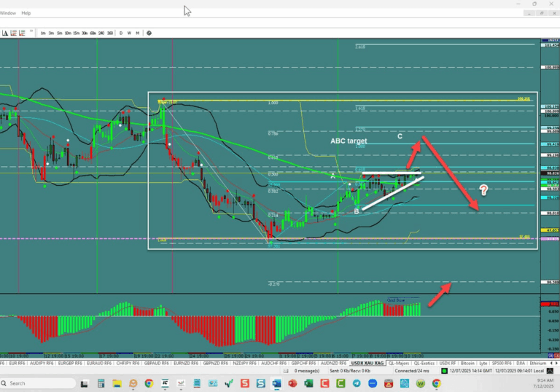Open the AUDNZD RF6 tab
Screen dimensions: 560x392
[333, 363]
